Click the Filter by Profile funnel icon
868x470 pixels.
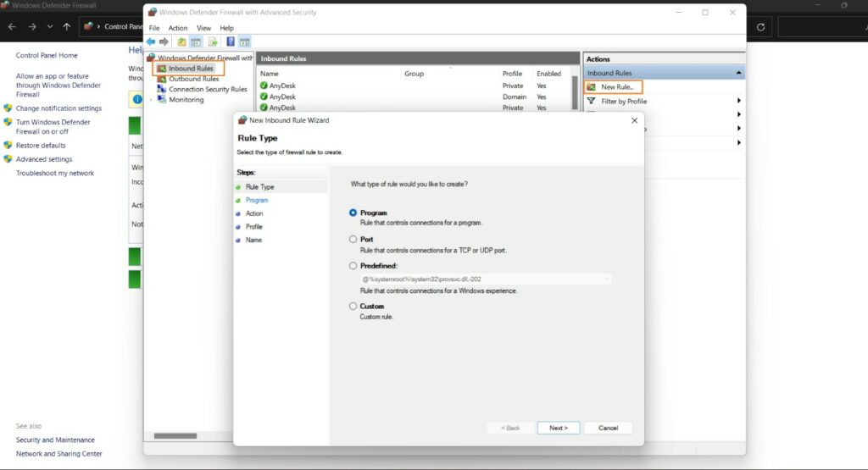pyautogui.click(x=592, y=101)
